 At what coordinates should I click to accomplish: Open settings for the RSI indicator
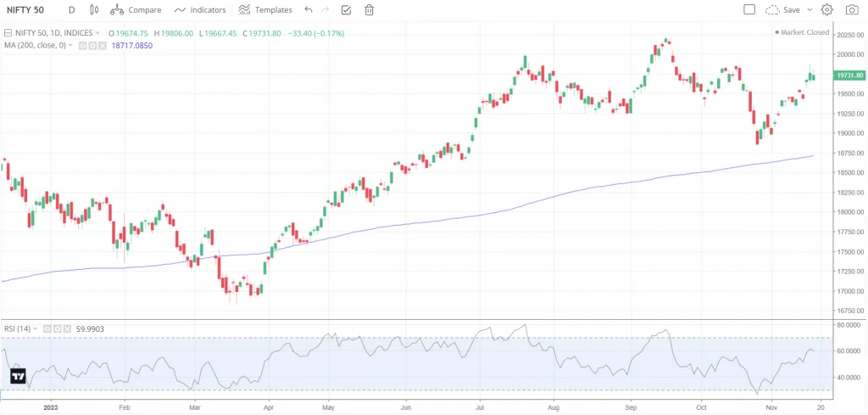[x=57, y=329]
